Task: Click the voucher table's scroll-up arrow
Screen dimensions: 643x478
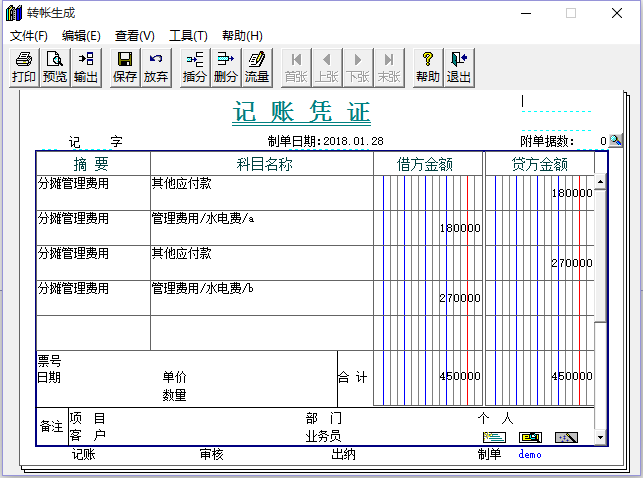Action: tap(600, 183)
